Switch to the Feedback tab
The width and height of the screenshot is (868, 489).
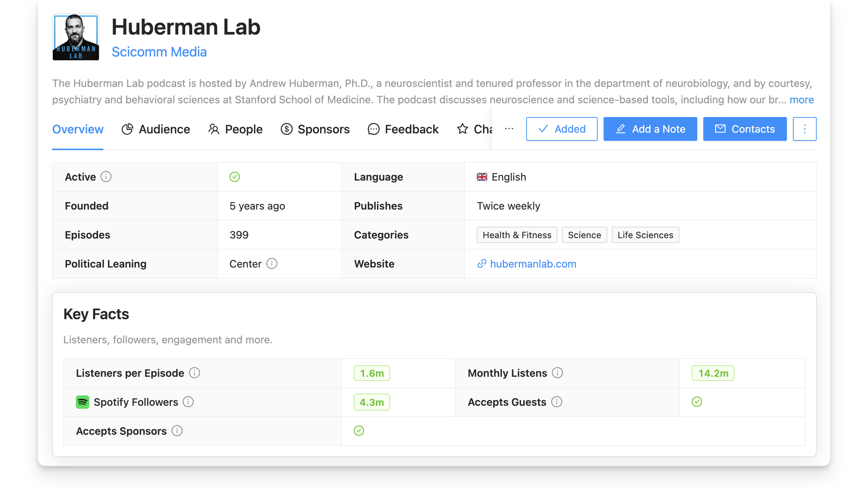coord(404,129)
